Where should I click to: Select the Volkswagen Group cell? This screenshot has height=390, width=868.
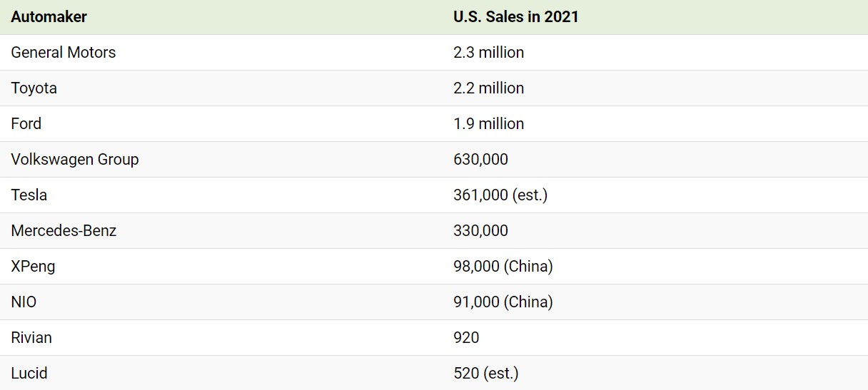click(74, 159)
